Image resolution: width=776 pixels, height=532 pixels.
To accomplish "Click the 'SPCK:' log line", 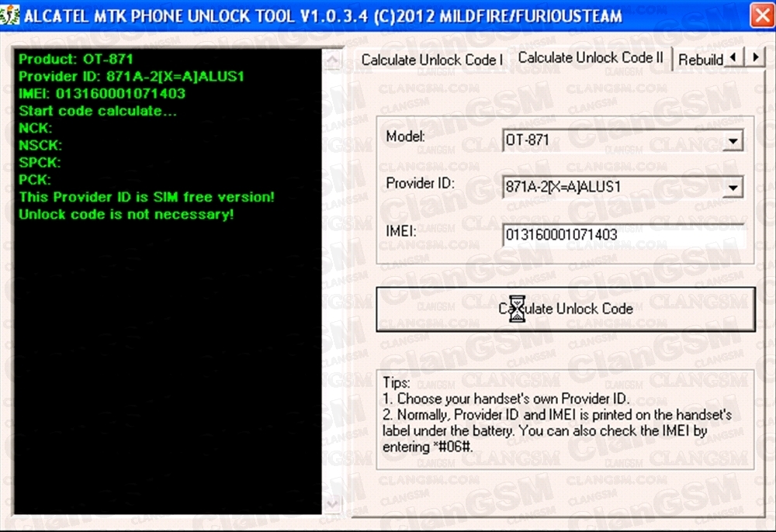I will point(40,163).
